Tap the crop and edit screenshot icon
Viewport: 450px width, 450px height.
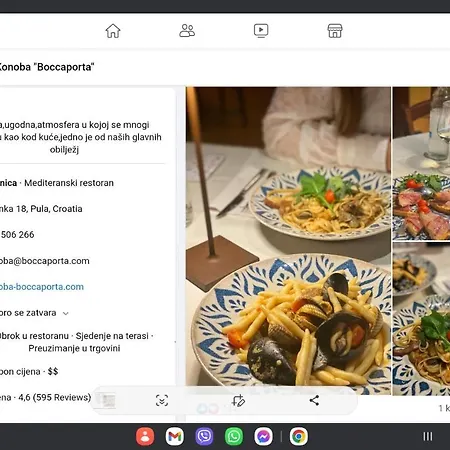(x=238, y=400)
